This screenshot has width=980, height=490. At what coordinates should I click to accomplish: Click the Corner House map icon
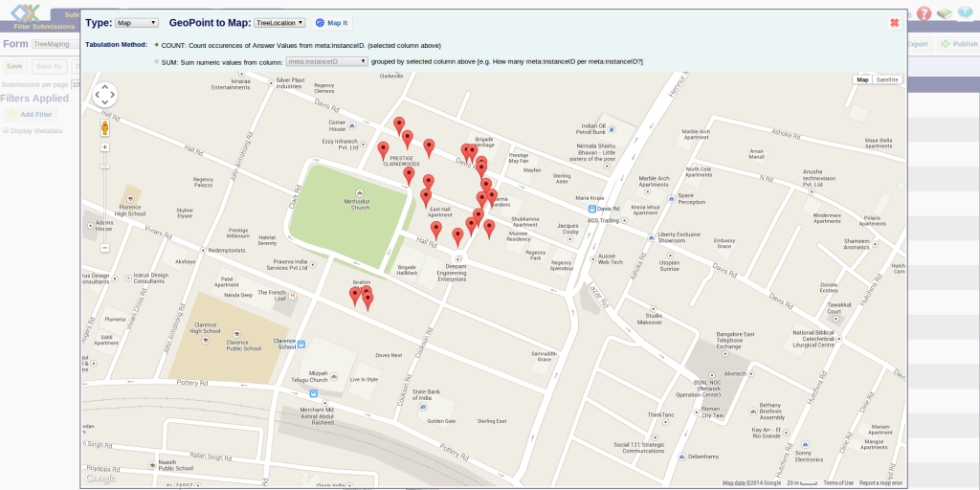tap(352, 125)
